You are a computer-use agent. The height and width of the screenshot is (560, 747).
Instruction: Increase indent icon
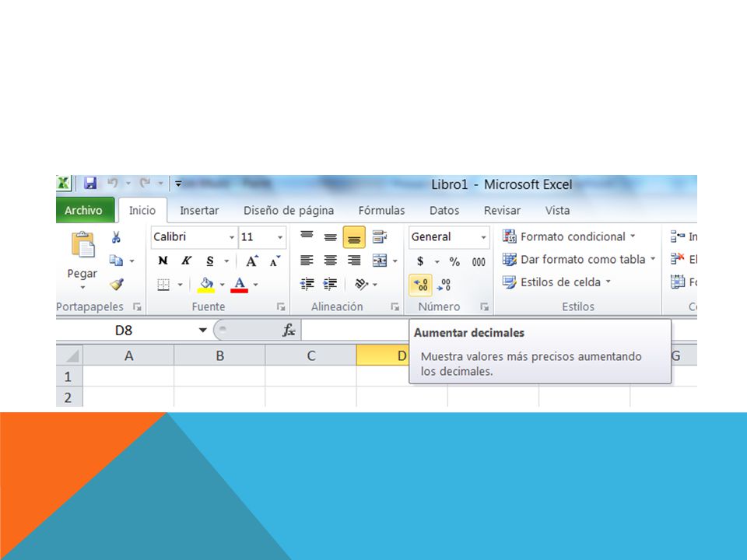(330, 285)
